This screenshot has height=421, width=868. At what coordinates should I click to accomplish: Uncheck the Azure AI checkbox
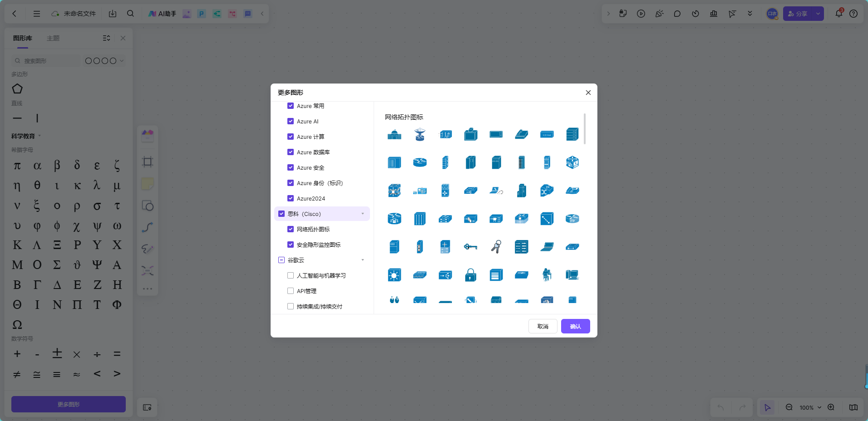[x=291, y=121]
